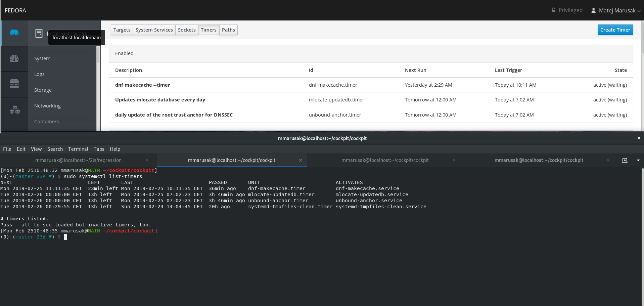Switch to the System Services tab
Screen dimensions: 644x306
tap(154, 30)
